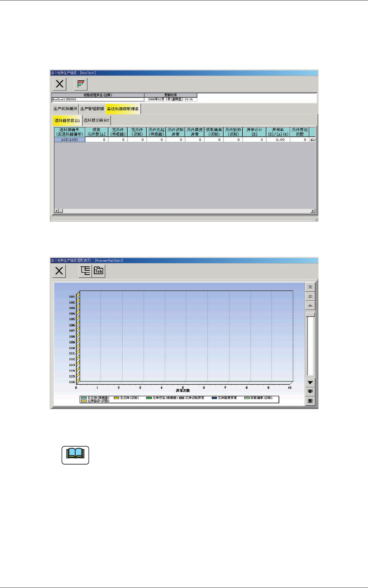Image resolution: width=368 pixels, height=588 pixels.
Task: Click the 元件厚度异常 blue legend swatch
Action: [x=214, y=398]
